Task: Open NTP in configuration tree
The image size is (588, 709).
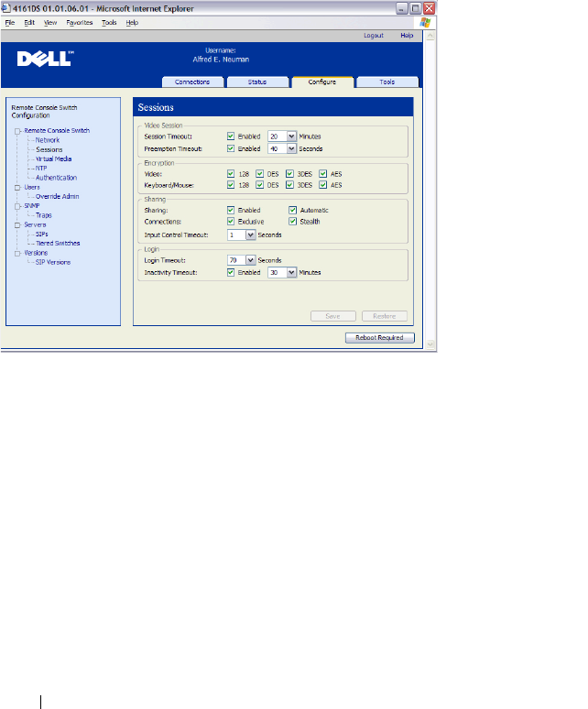Action: [x=41, y=169]
